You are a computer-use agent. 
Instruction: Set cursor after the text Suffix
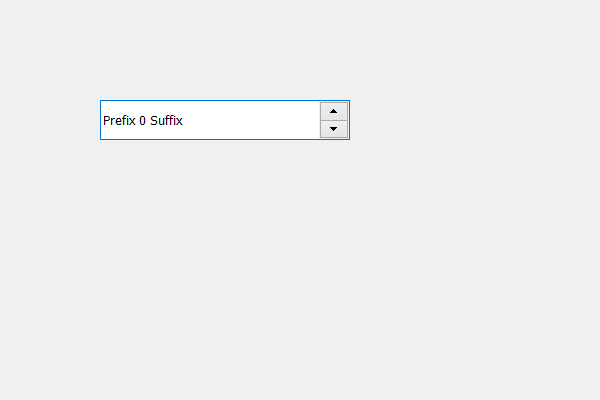click(184, 121)
